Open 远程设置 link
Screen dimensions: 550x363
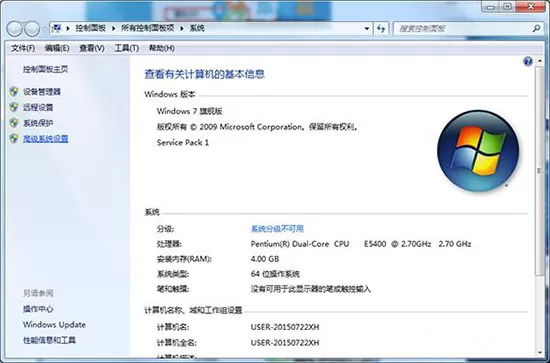point(38,107)
